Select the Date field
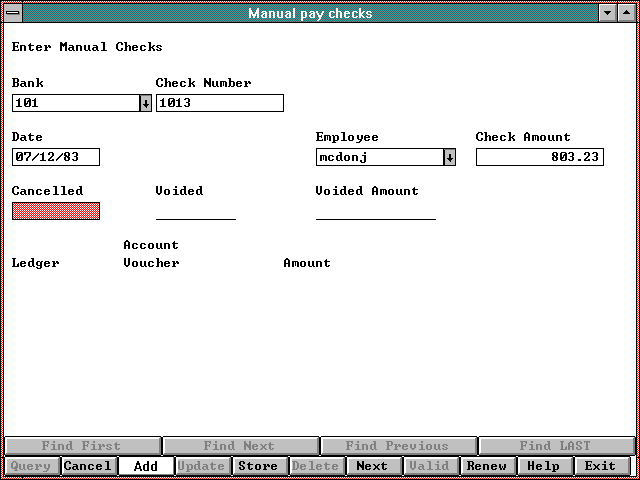Viewport: 640px width, 480px height. pyautogui.click(x=55, y=157)
